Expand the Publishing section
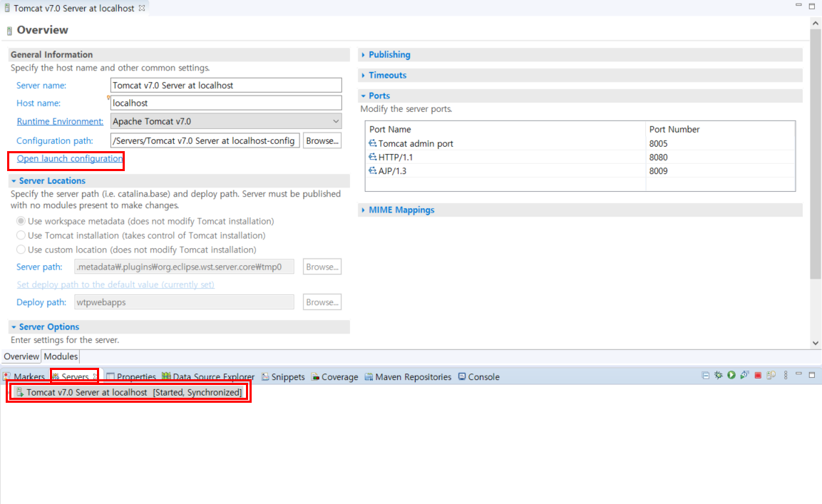The image size is (822, 504). click(364, 55)
